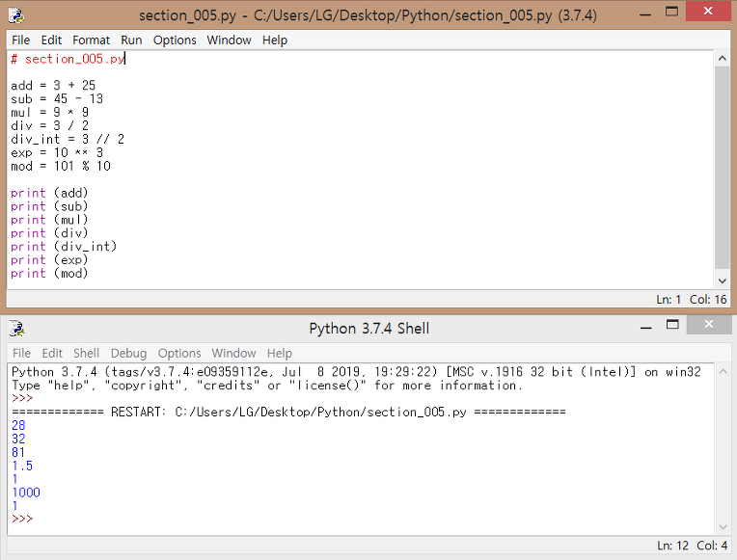Click the 'add = 3 + 25' code line

pyautogui.click(x=53, y=86)
